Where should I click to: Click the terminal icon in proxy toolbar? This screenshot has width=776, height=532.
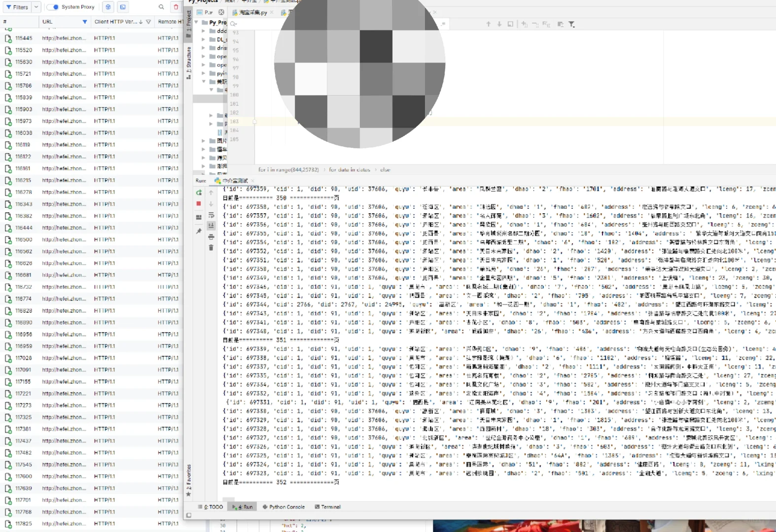[x=123, y=7]
